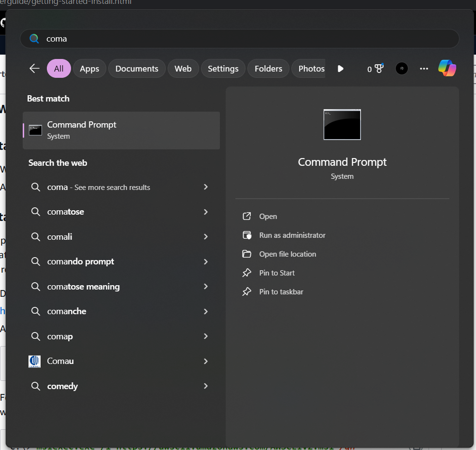Image resolution: width=476 pixels, height=450 pixels.
Task: Switch to the Apps filter tab
Action: (89, 69)
